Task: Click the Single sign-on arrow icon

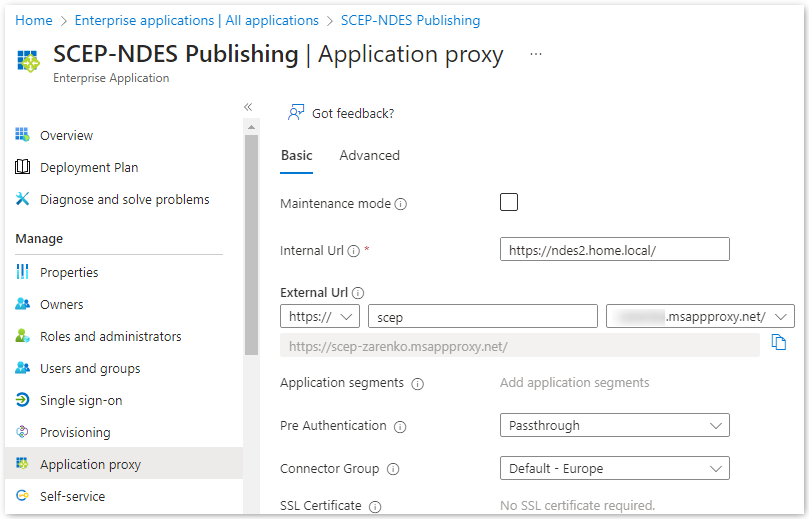Action: point(22,399)
